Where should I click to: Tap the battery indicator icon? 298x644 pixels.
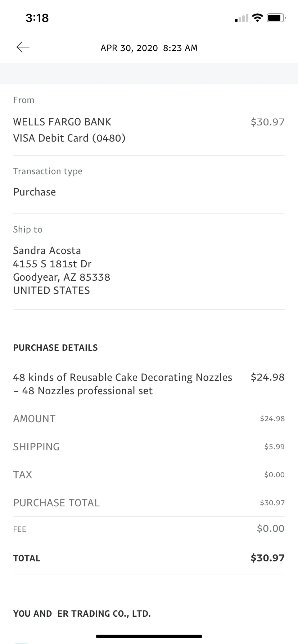tap(276, 17)
